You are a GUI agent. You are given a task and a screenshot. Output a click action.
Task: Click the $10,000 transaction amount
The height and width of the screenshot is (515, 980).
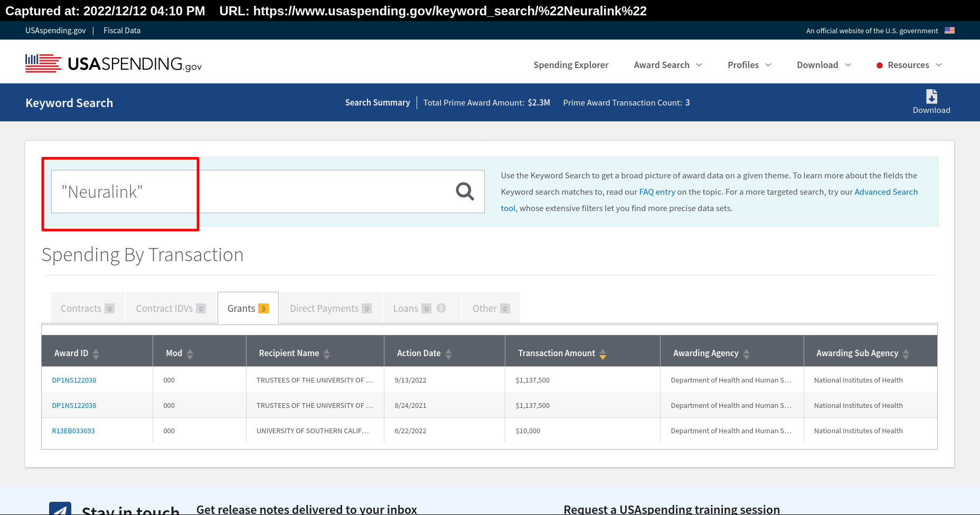528,431
